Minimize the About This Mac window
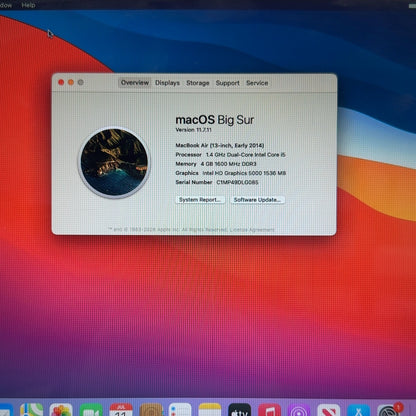 (71, 82)
